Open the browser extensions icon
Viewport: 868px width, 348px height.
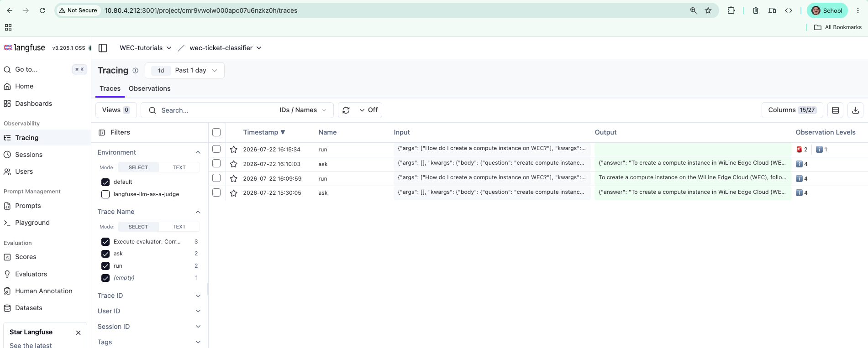point(731,10)
